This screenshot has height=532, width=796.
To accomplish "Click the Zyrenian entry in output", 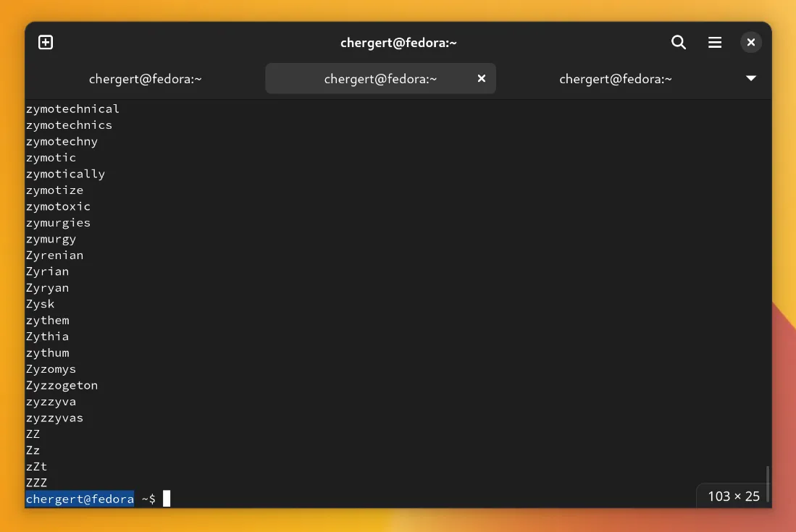I will click(54, 255).
